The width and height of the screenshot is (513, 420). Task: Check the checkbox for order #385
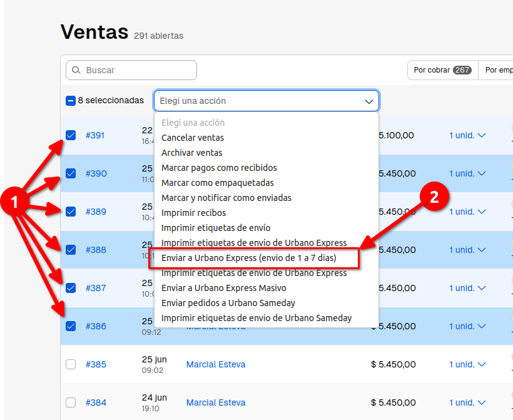click(71, 364)
